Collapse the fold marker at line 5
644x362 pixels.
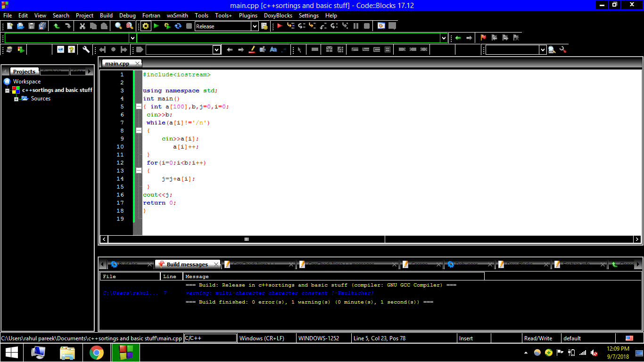click(x=139, y=107)
